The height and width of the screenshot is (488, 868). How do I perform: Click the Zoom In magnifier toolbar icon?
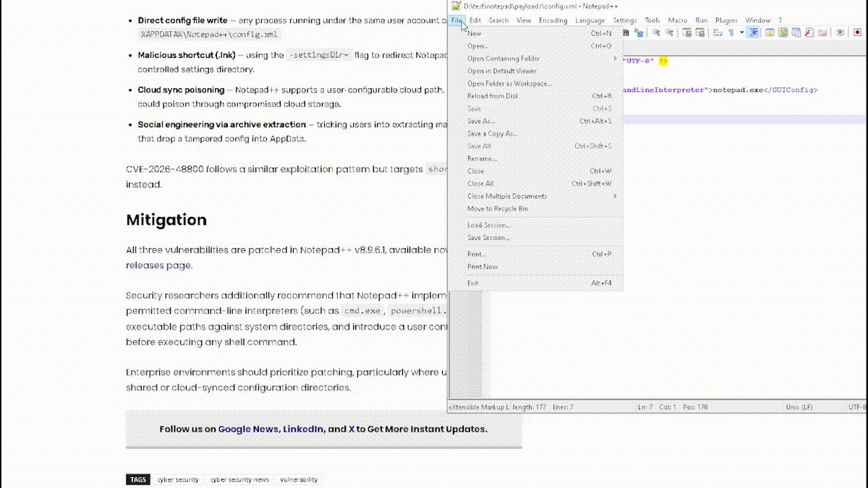(656, 33)
